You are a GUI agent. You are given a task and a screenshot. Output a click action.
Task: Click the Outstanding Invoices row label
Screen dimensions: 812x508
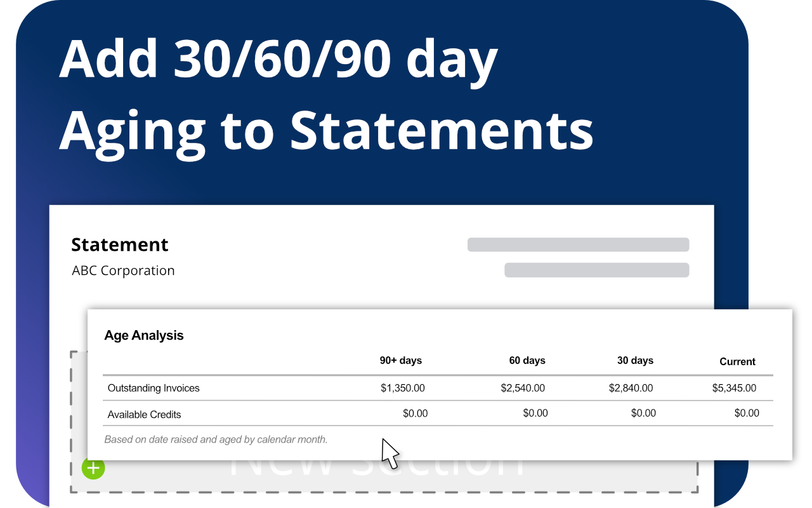pyautogui.click(x=154, y=388)
